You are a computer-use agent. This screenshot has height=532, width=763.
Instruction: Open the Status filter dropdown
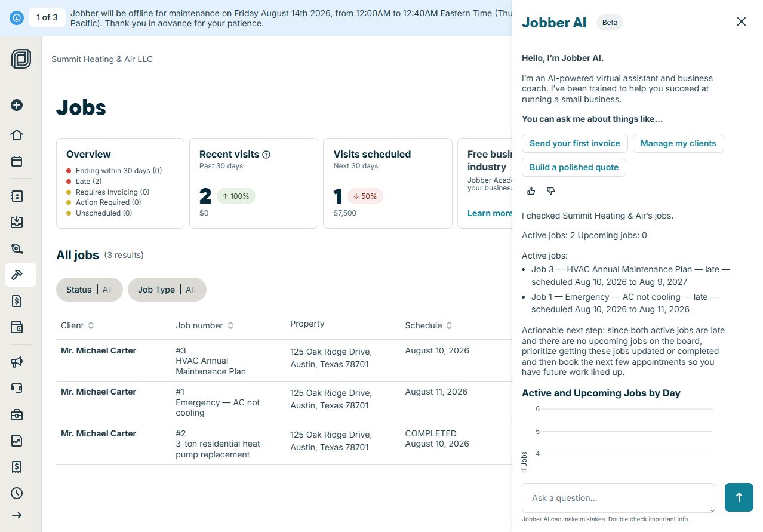tap(90, 290)
